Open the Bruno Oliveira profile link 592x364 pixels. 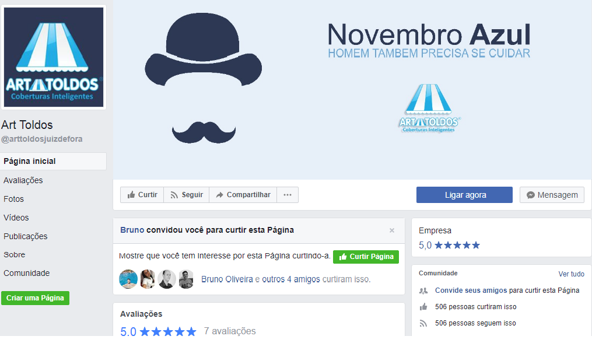click(227, 279)
